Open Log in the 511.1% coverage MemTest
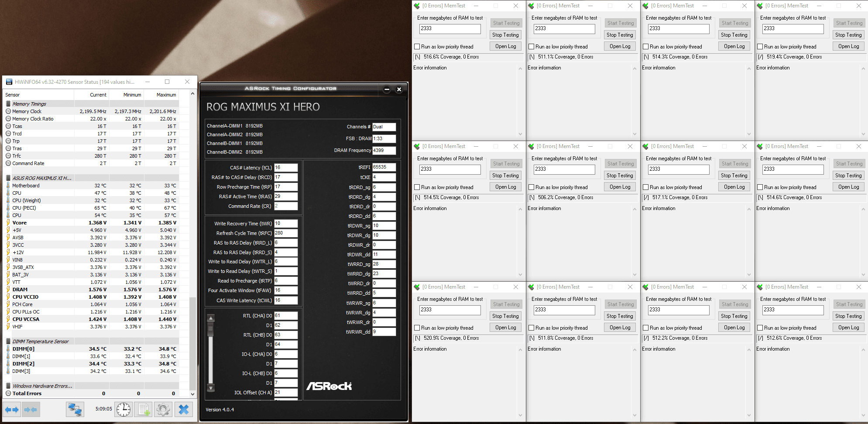This screenshot has height=424, width=868. point(620,46)
